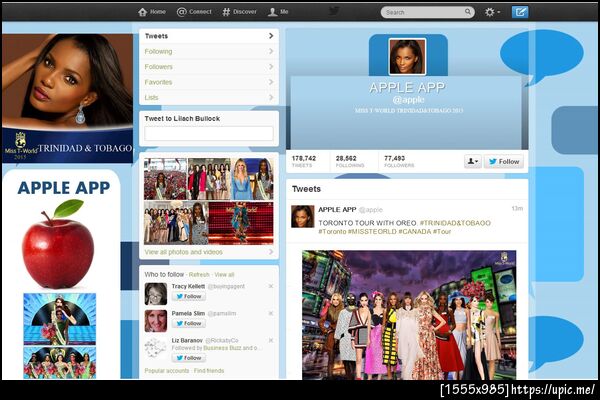The width and height of the screenshot is (600, 400).
Task: Open the Me profile tab
Action: 278,12
